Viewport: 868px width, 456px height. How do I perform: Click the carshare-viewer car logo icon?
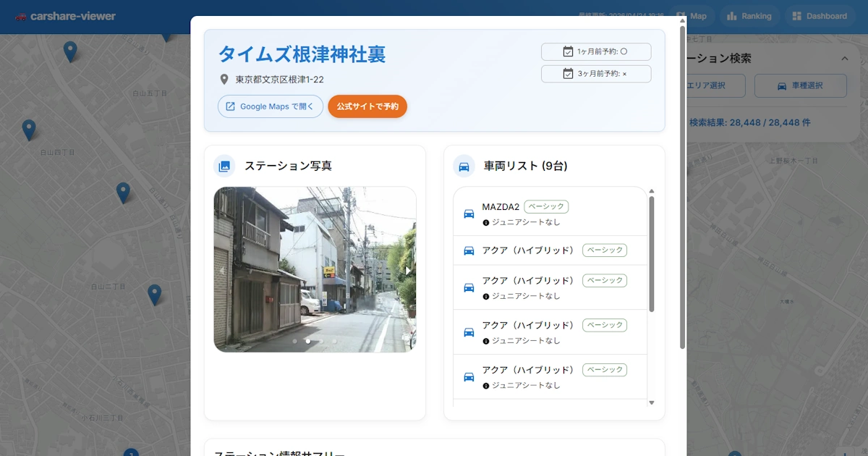point(21,16)
